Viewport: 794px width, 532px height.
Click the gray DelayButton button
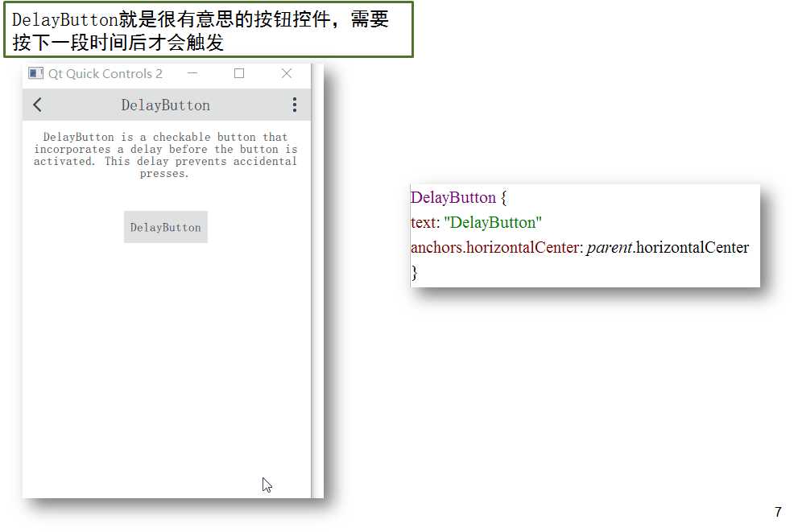166,227
